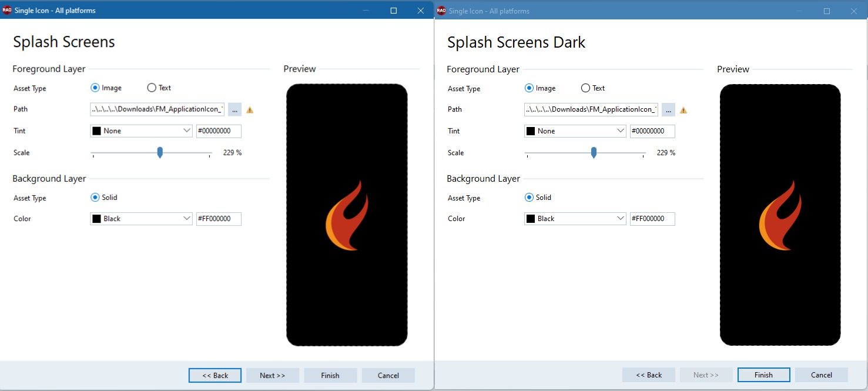The image size is (868, 391).
Task: Minimize the Splash Screens window
Action: [x=366, y=10]
